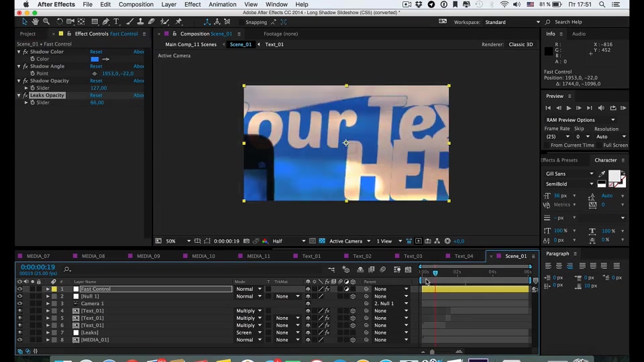
Task: Open the Gill Sans font family dropdown
Action: [570, 174]
